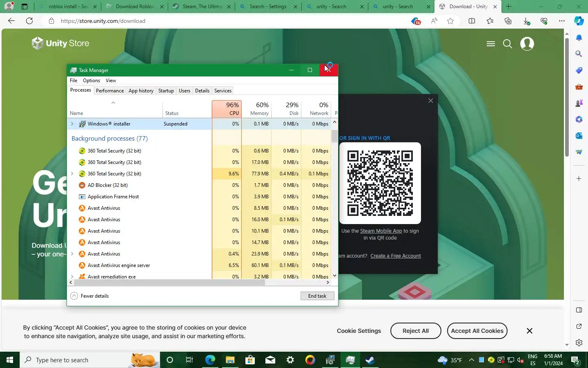Sort processes by CPU column
This screenshot has width=588, height=368.
pyautogui.click(x=227, y=109)
